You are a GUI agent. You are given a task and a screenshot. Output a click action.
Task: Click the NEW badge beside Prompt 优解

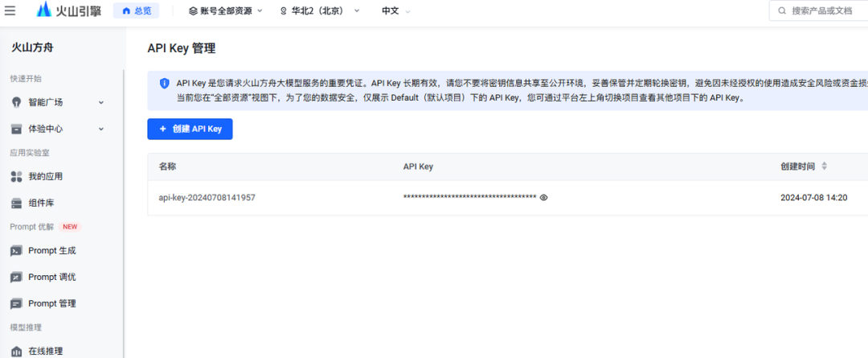tap(70, 227)
